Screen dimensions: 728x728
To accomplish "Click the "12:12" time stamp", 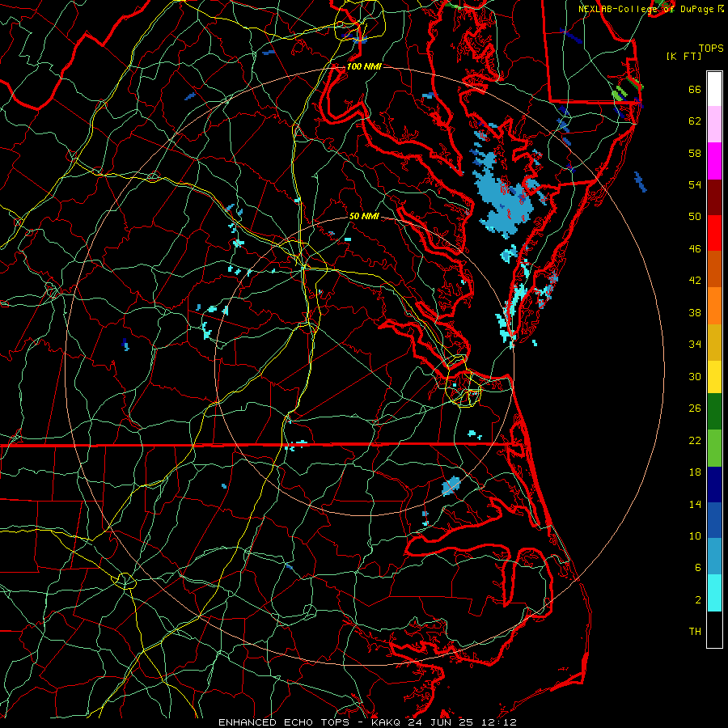I will 501,722.
